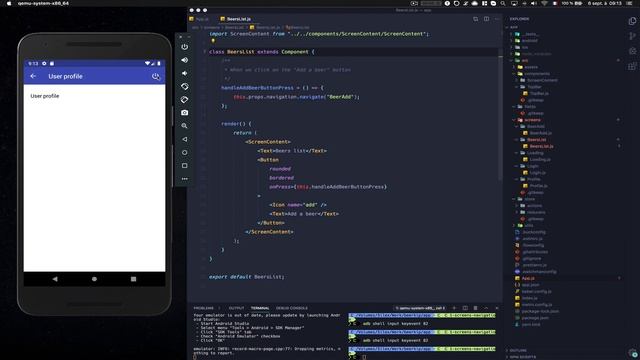The width and height of the screenshot is (640, 360).
Task: Open BeersList.js file in Explorer tree
Action: [x=538, y=146]
